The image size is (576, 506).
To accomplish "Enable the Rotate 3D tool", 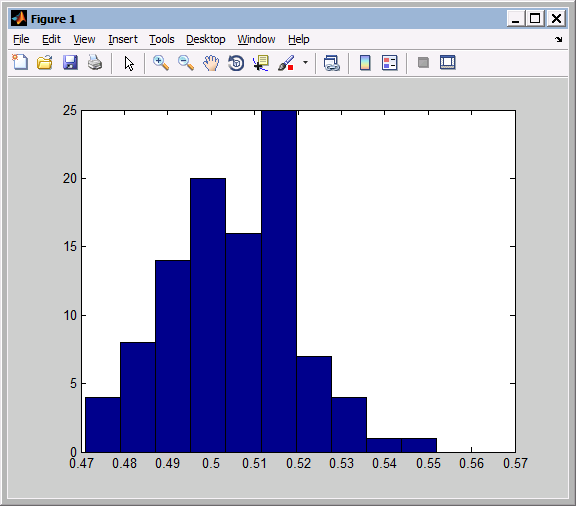I will pyautogui.click(x=236, y=63).
